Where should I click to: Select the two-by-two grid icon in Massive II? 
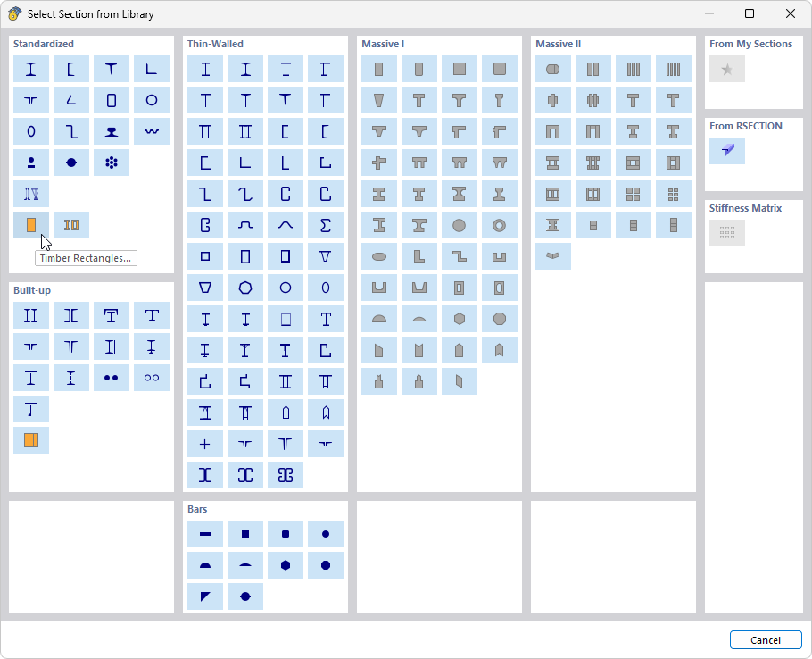(x=634, y=194)
